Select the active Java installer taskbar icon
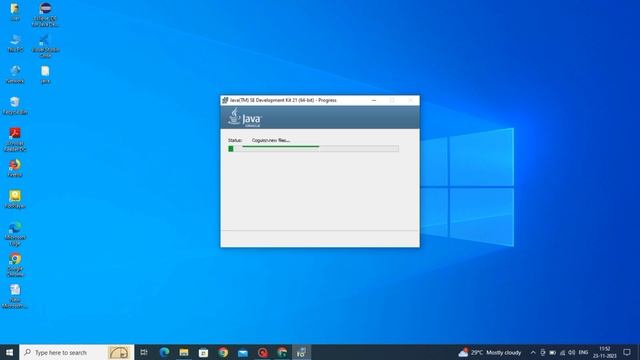 (301, 352)
